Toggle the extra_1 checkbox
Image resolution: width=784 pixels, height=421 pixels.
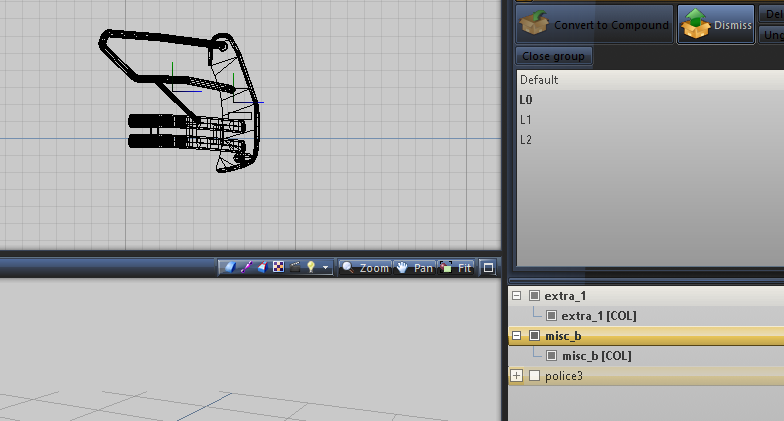coord(534,296)
